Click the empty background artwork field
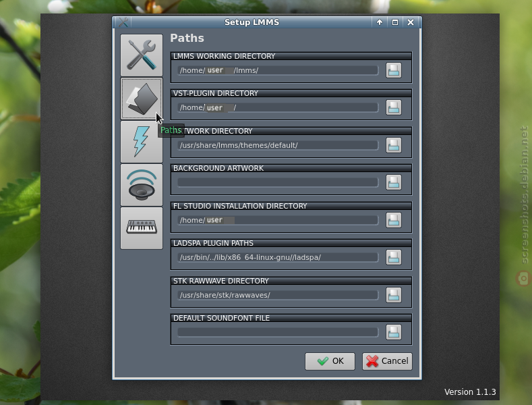 278,182
